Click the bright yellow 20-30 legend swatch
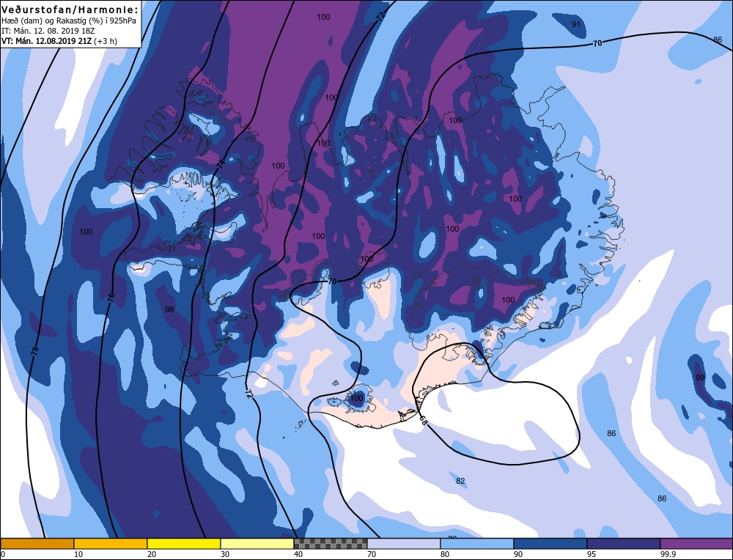The width and height of the screenshot is (733, 560). pos(184,543)
